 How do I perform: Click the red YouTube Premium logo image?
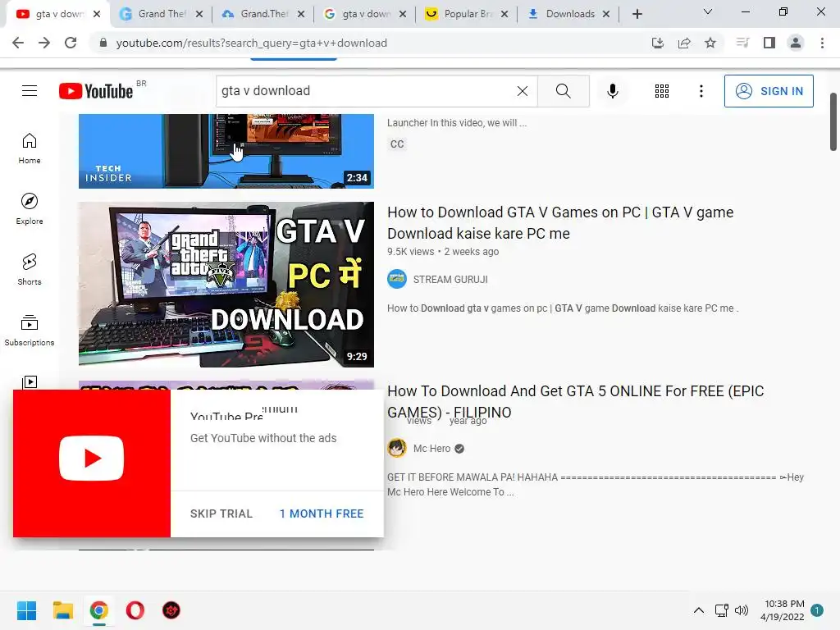(92, 463)
